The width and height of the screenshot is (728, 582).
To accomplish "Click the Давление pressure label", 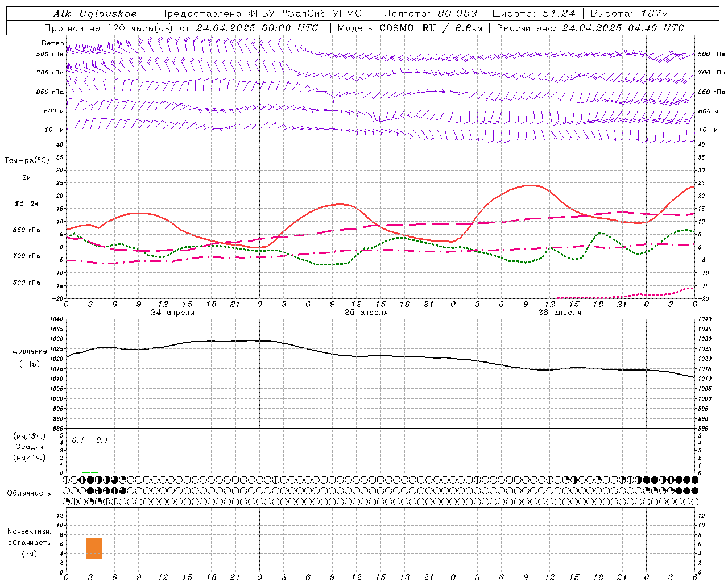I will (x=30, y=351).
